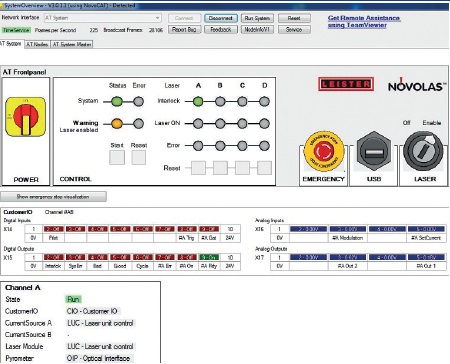The width and height of the screenshot is (450, 364).
Task: Click the NodeInfoV1 button
Action: [257, 30]
